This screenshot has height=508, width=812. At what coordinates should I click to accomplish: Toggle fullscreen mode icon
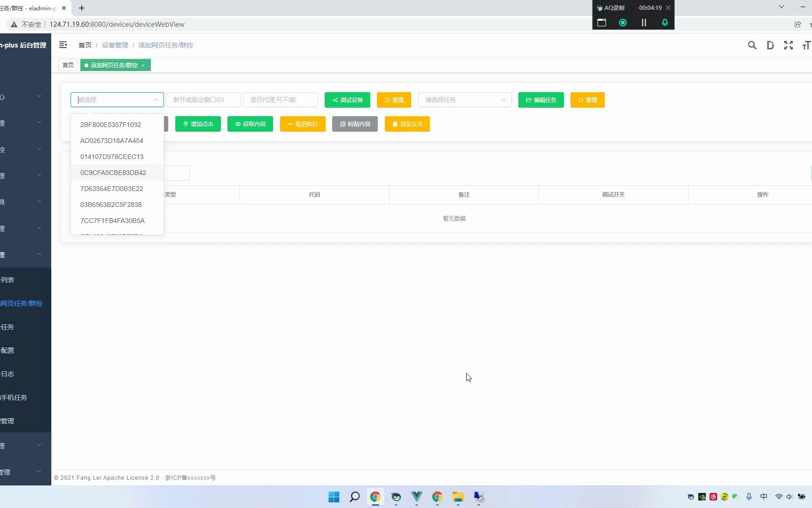789,45
